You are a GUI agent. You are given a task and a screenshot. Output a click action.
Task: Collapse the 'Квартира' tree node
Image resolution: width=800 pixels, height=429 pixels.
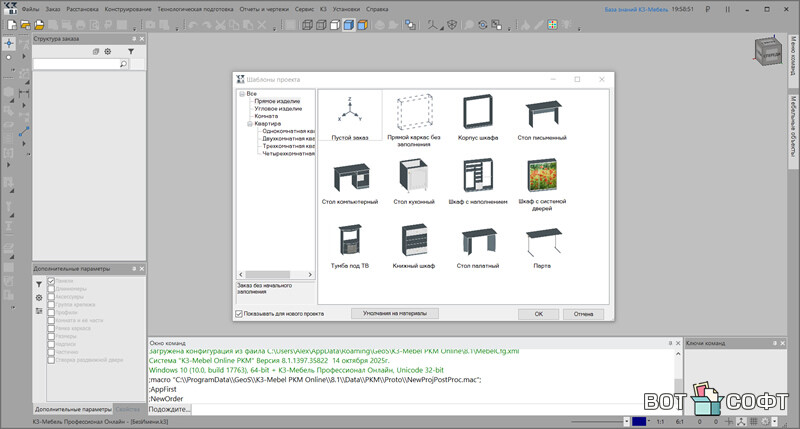[249, 124]
